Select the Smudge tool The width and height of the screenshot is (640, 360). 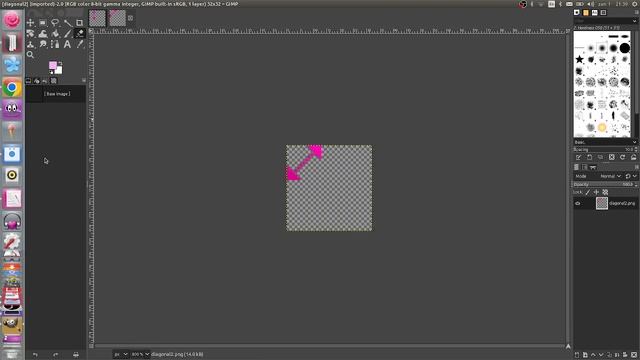coord(43,44)
